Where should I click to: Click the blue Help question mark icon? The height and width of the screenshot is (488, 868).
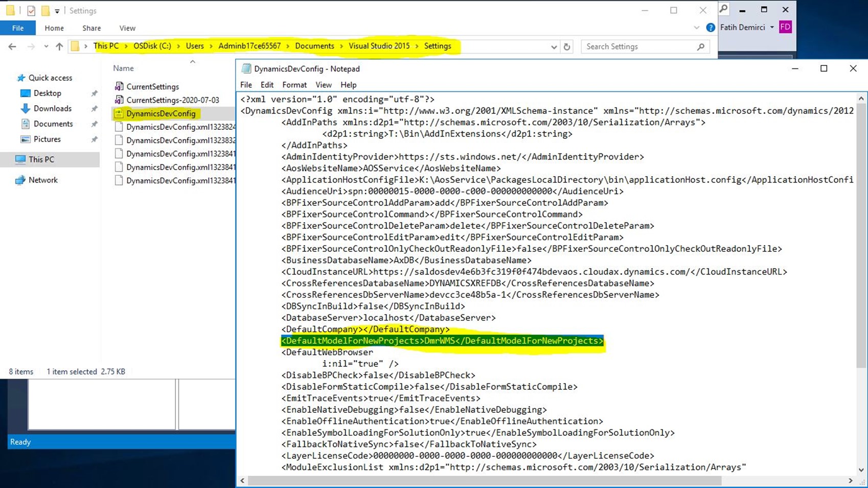711,28
